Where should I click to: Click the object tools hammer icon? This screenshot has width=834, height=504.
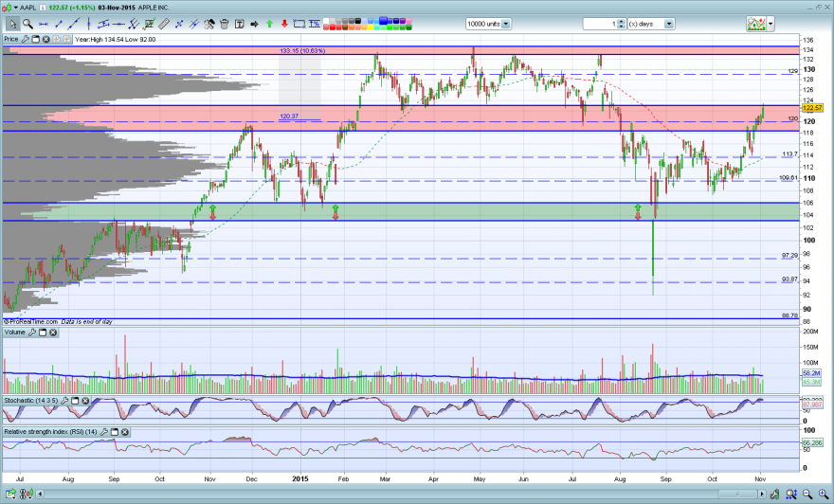[x=209, y=24]
